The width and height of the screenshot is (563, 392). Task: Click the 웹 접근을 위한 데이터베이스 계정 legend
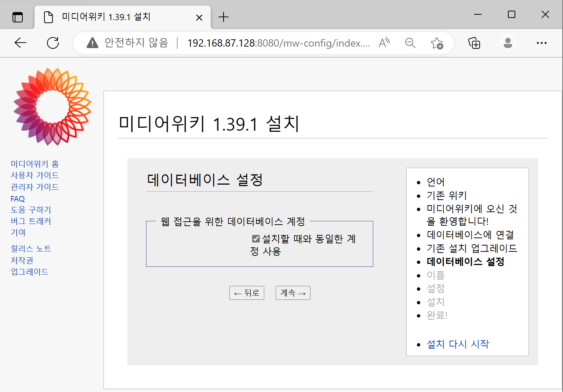pyautogui.click(x=233, y=221)
